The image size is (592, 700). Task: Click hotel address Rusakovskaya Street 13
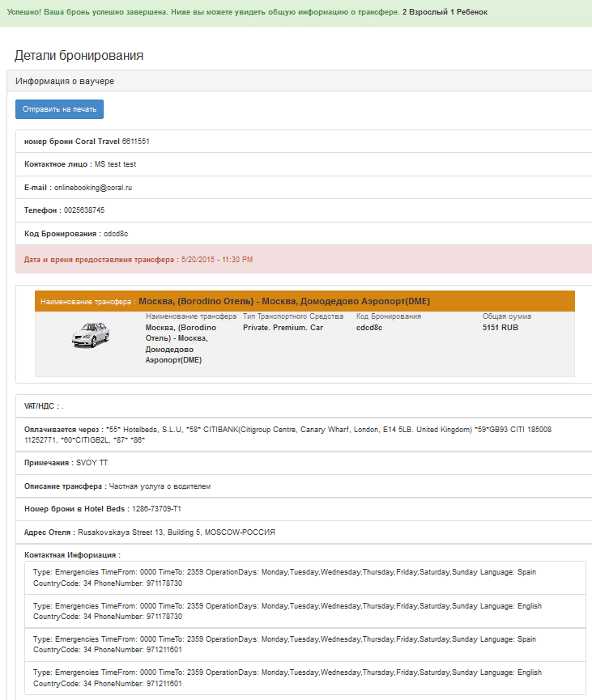coord(177,532)
